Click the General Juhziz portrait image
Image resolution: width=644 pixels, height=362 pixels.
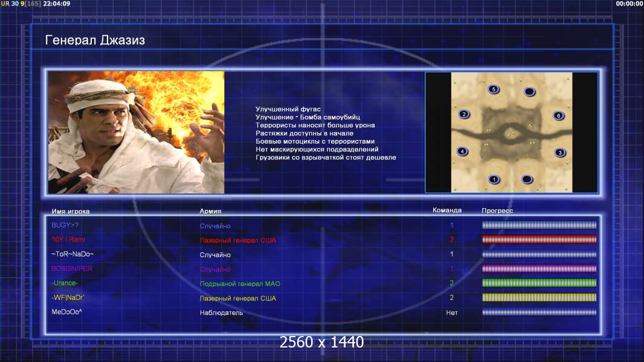click(x=137, y=132)
